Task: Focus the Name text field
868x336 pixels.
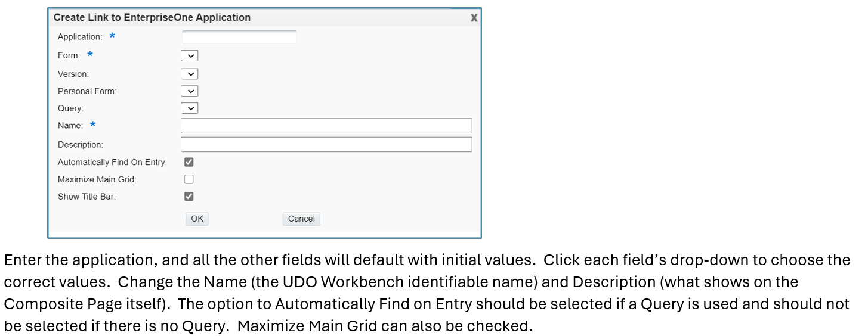Action: tap(326, 126)
